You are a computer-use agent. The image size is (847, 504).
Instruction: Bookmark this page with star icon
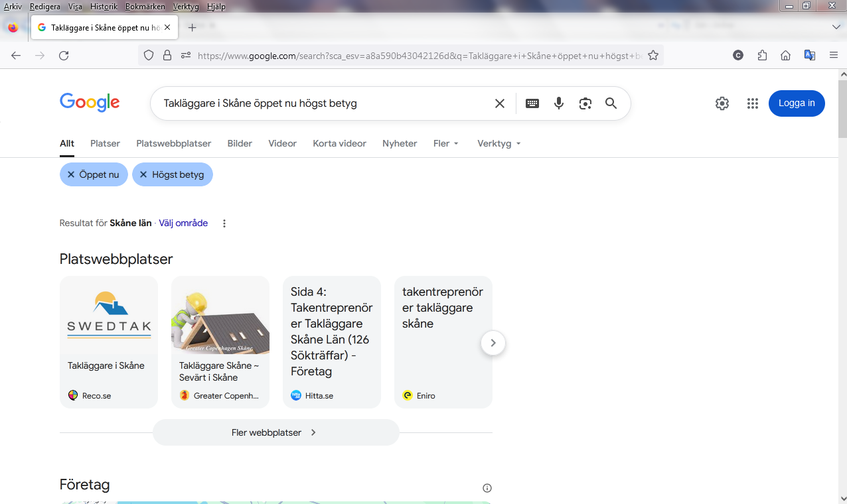(x=653, y=56)
